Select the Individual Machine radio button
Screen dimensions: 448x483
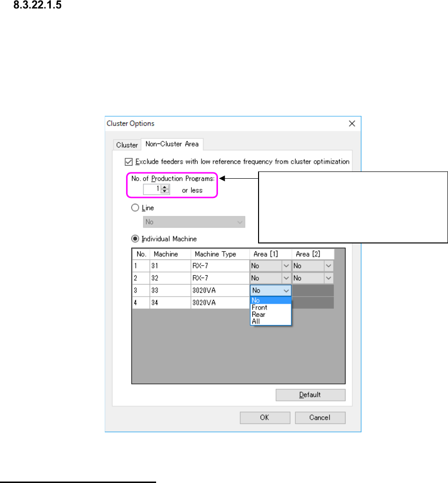coord(135,239)
